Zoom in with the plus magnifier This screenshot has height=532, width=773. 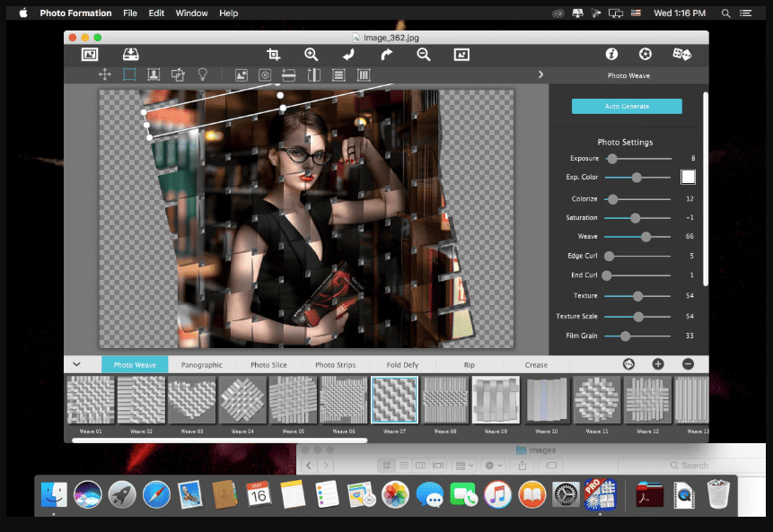[x=311, y=54]
